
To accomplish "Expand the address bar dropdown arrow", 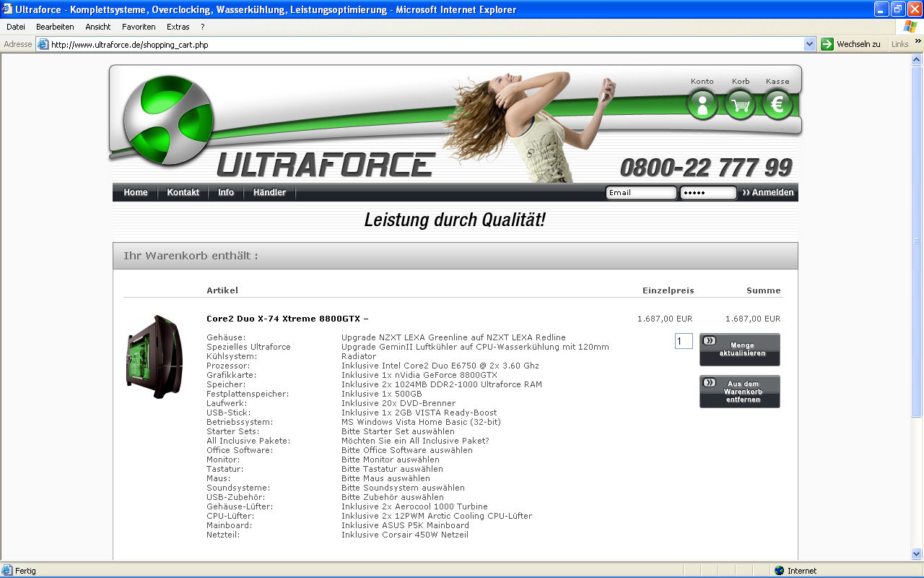I will [x=809, y=44].
